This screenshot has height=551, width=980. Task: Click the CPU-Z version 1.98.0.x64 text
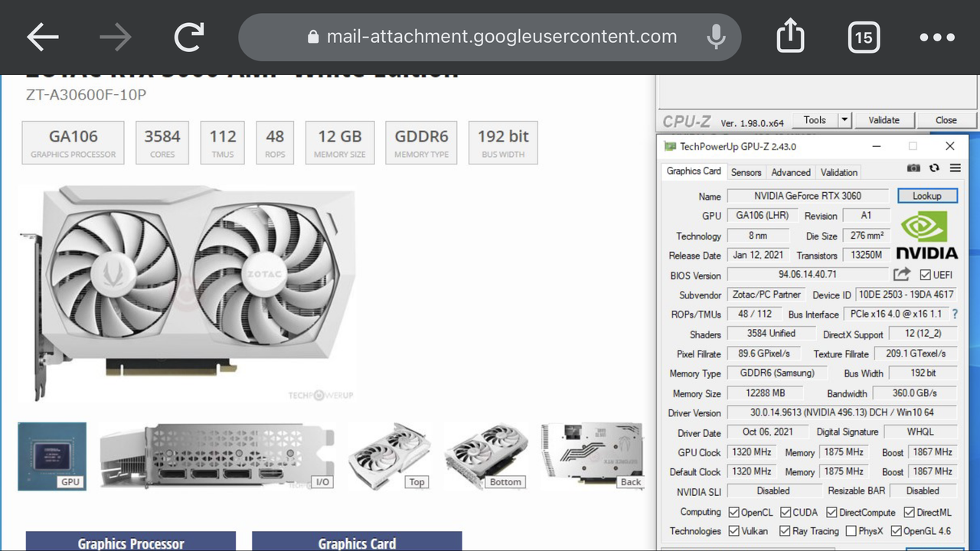(753, 122)
